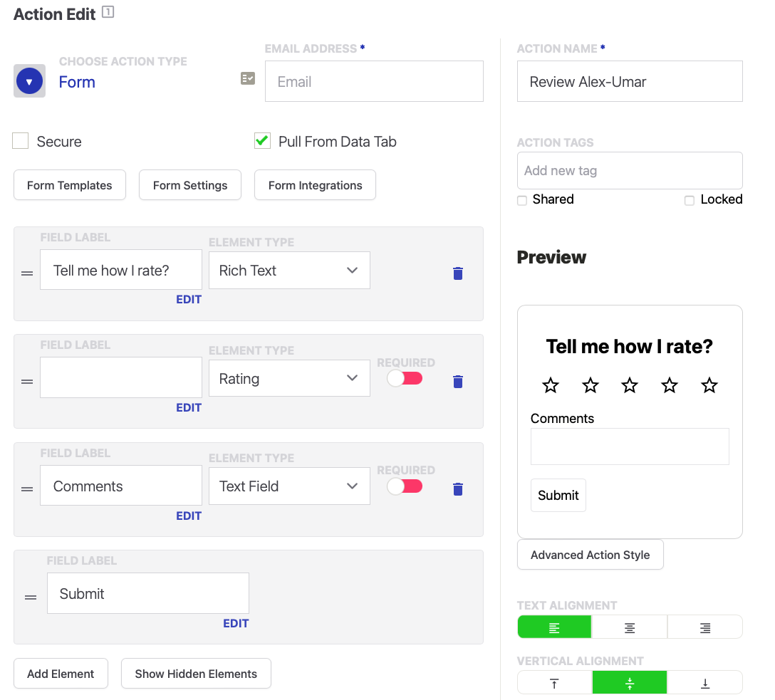775x700 pixels.
Task: Toggle Required for the Comments field
Action: [x=405, y=486]
